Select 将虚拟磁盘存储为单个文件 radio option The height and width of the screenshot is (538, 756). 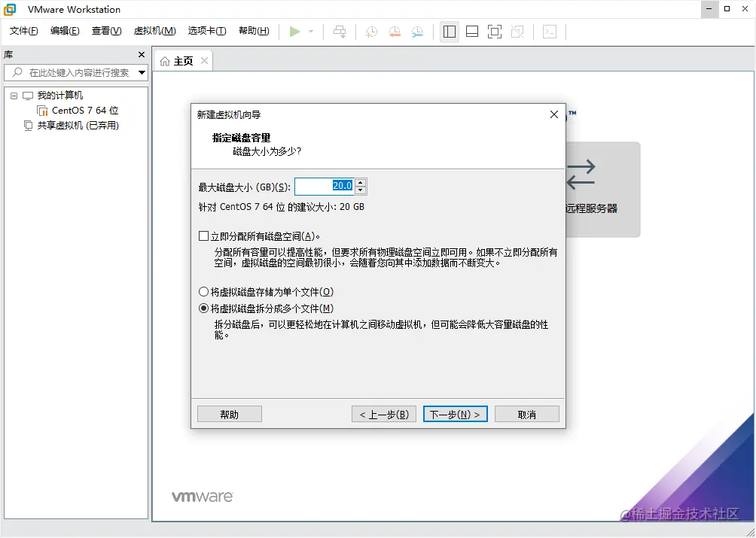coord(204,292)
